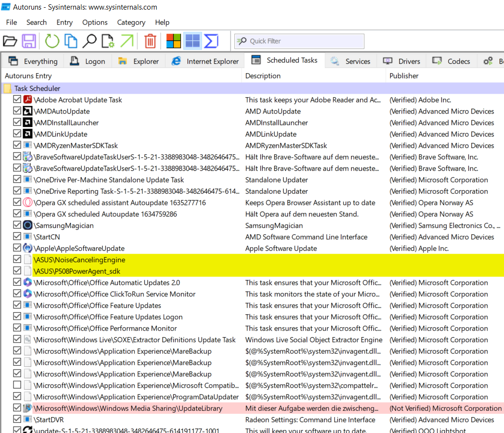Uncheck the AMDRyzenMasterSDKTask checkbox
504x433 pixels.
click(17, 145)
